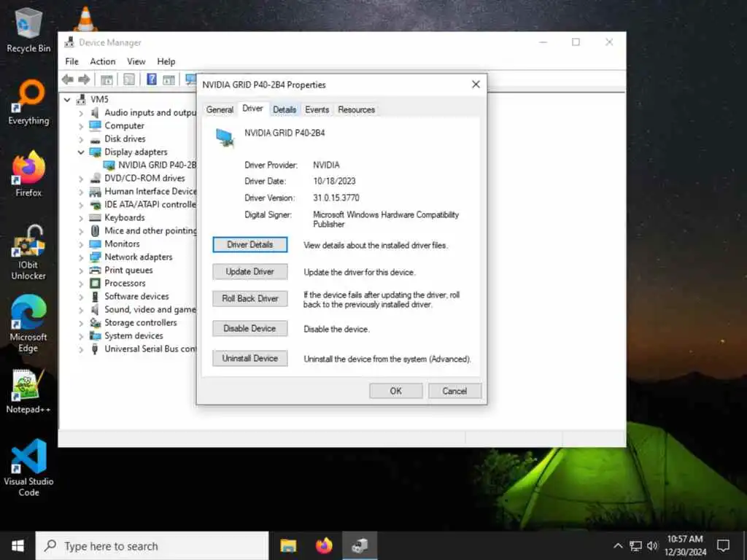This screenshot has width=747, height=560.
Task: Switch to the General tab
Action: coord(220,109)
